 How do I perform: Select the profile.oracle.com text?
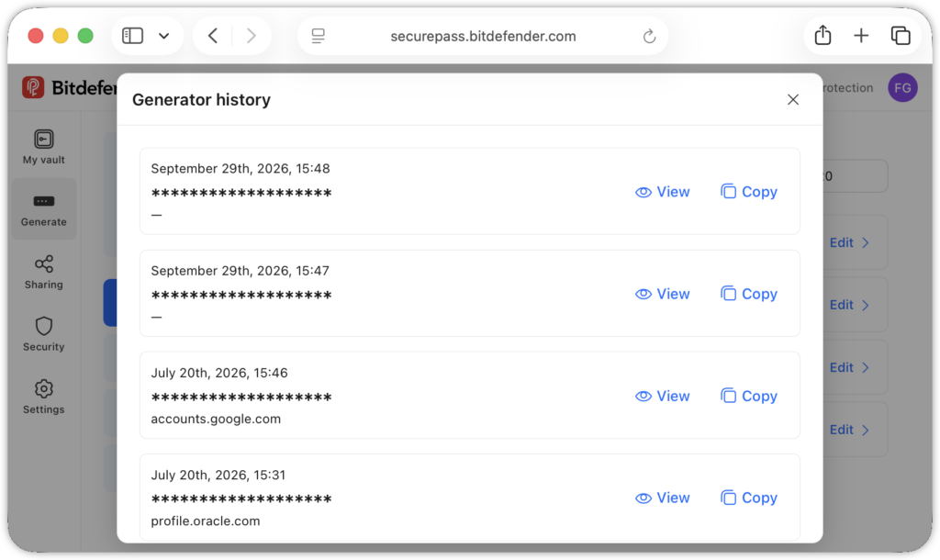[x=206, y=521]
